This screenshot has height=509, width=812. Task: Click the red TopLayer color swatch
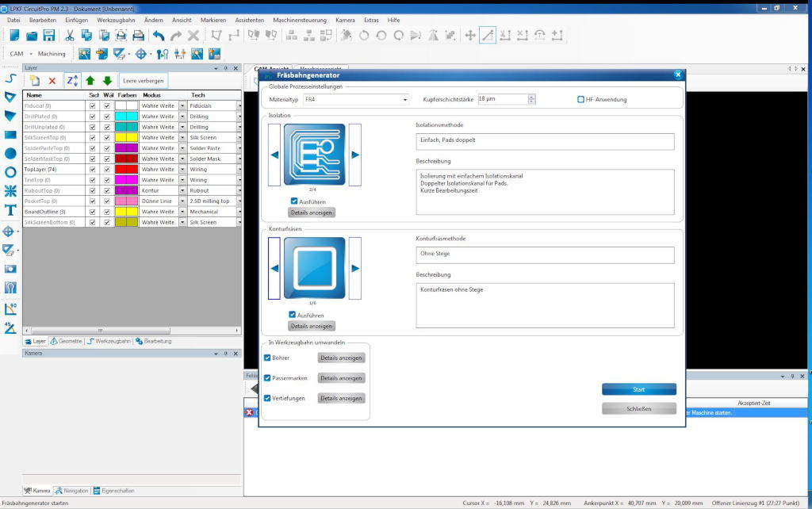click(x=126, y=169)
